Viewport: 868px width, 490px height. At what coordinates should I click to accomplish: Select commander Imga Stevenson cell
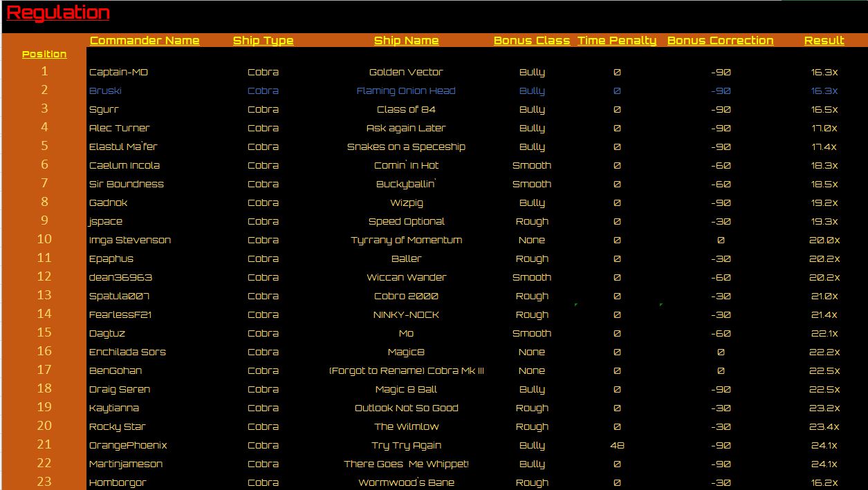(130, 240)
